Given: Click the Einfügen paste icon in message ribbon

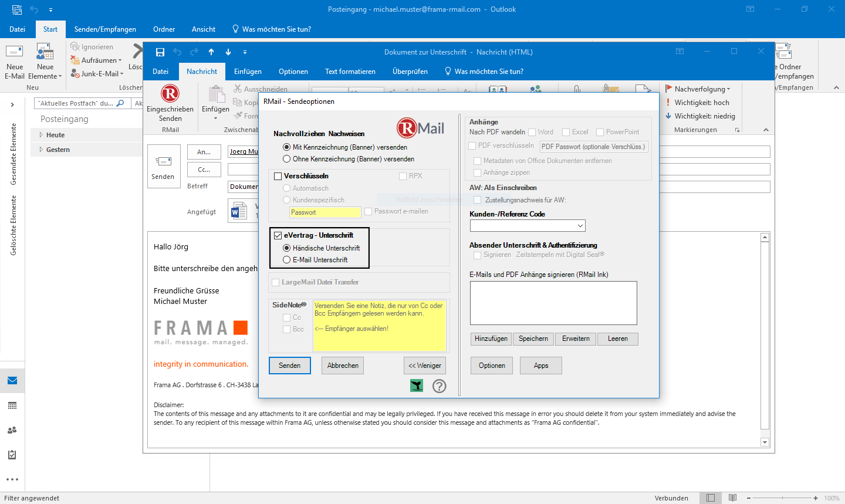Looking at the screenshot, I should pyautogui.click(x=216, y=94).
